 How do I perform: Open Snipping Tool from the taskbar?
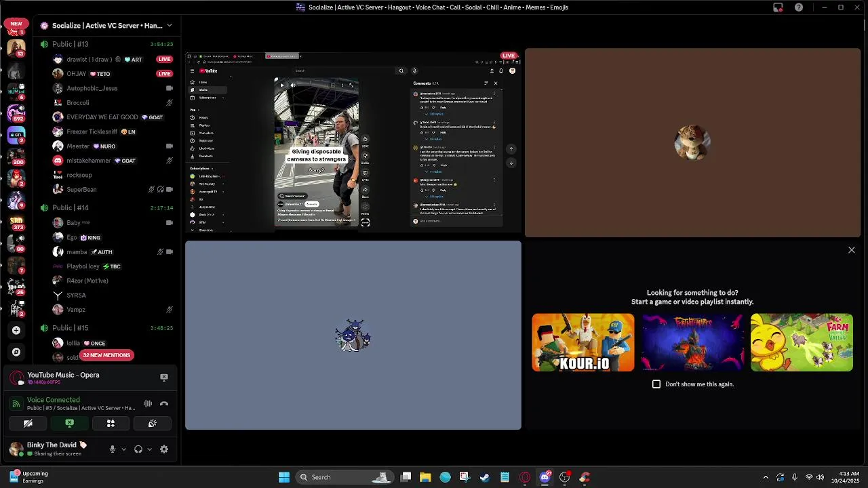465,477
